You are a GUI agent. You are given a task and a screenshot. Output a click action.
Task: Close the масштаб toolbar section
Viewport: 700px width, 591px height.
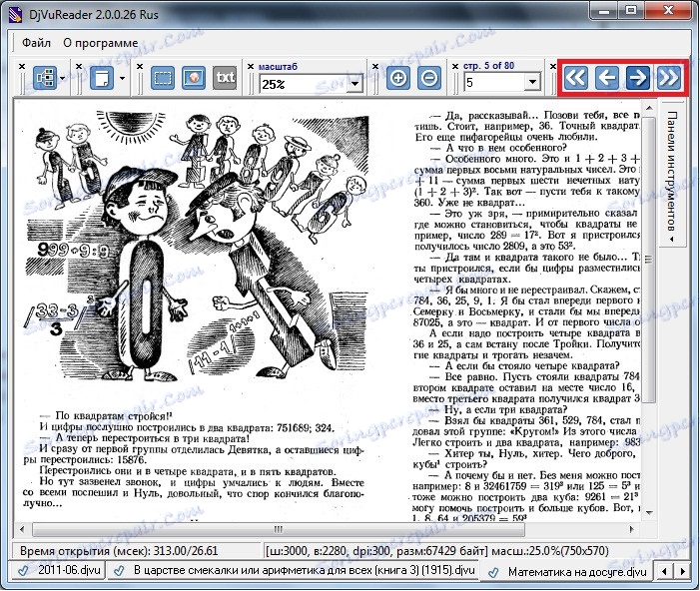[x=251, y=67]
